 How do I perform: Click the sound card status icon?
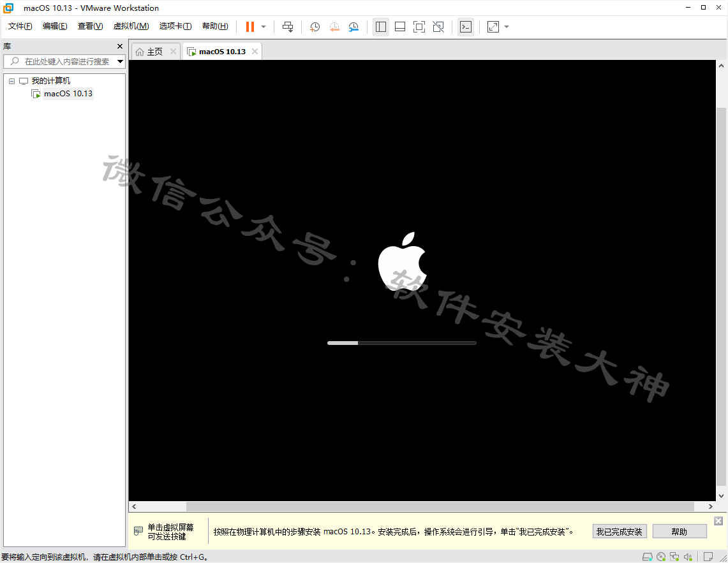pos(688,557)
